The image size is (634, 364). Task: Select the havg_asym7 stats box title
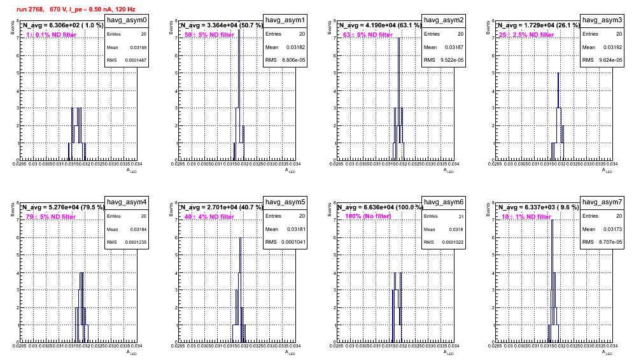pyautogui.click(x=602, y=202)
